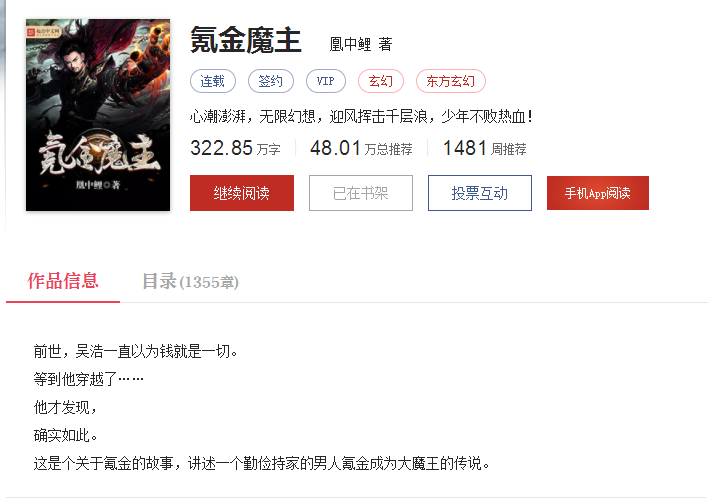Screen dimensions: 708x499
Task: Click the 手机App阅读 button
Action: click(598, 193)
